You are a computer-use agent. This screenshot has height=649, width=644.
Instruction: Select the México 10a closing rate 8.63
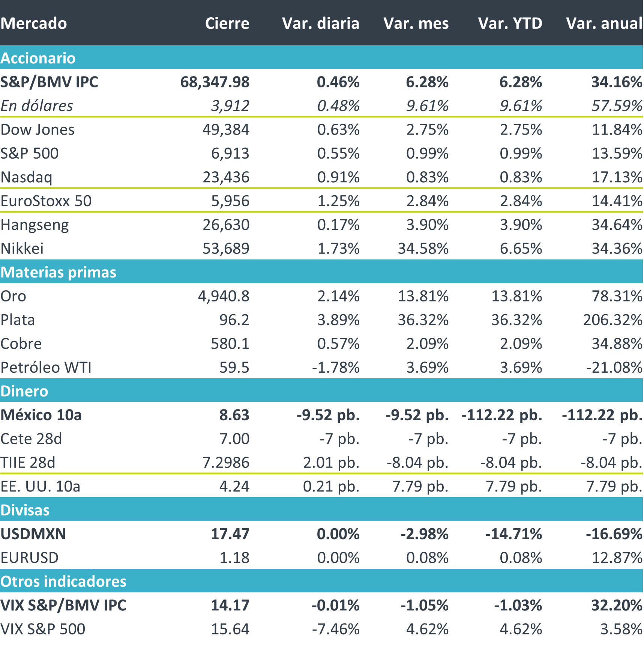pos(234,415)
